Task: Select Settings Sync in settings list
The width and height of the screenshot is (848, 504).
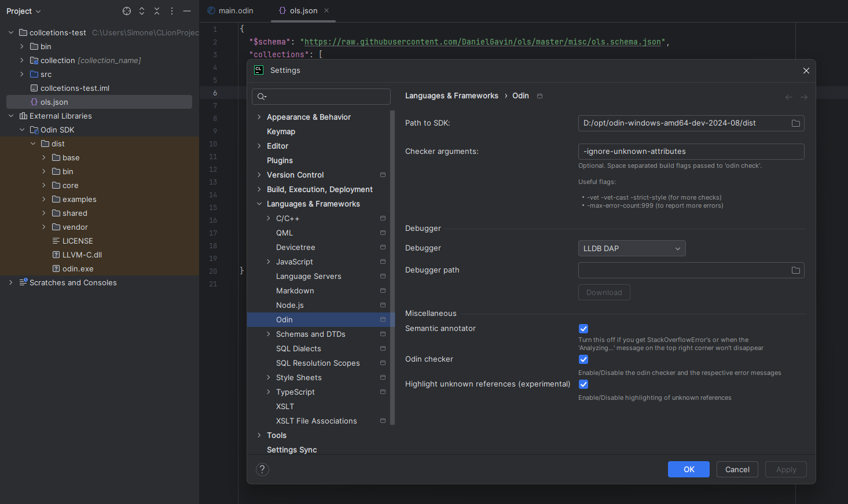Action: 292,450
